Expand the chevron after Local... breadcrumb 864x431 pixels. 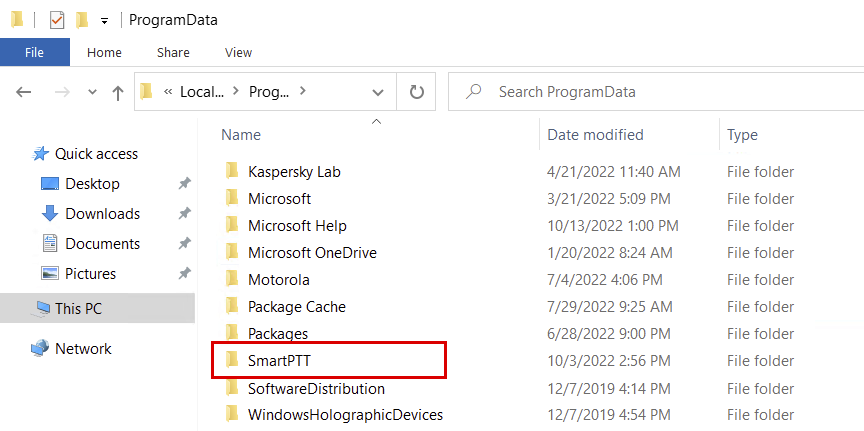[236, 91]
